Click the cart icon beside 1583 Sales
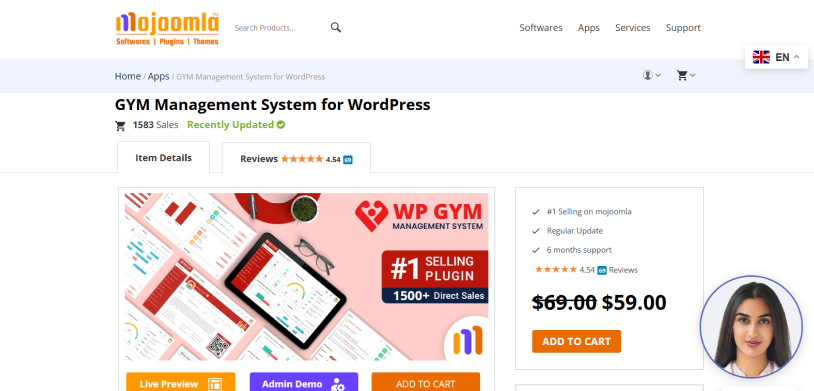 (120, 125)
